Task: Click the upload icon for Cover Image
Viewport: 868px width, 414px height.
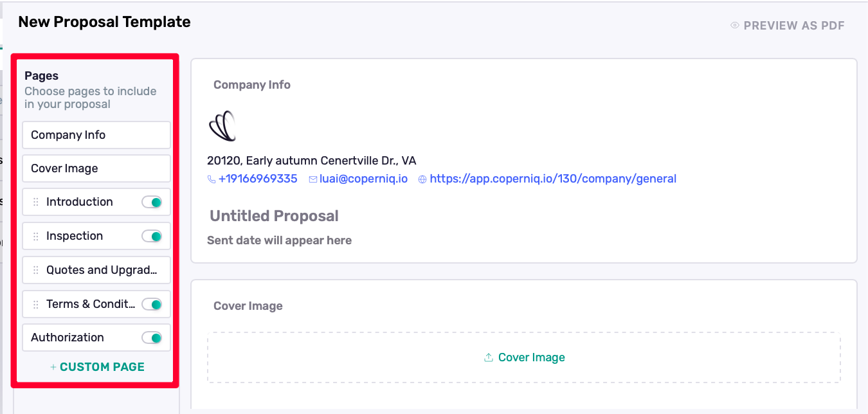Action: [489, 357]
